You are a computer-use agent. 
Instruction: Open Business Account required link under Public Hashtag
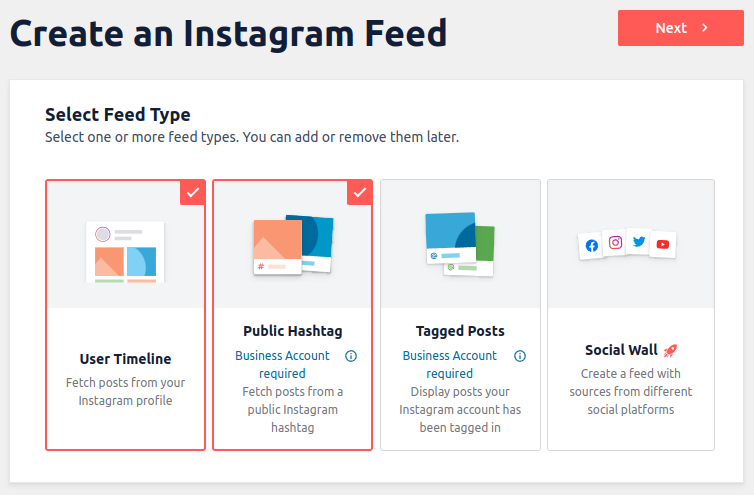coord(282,364)
